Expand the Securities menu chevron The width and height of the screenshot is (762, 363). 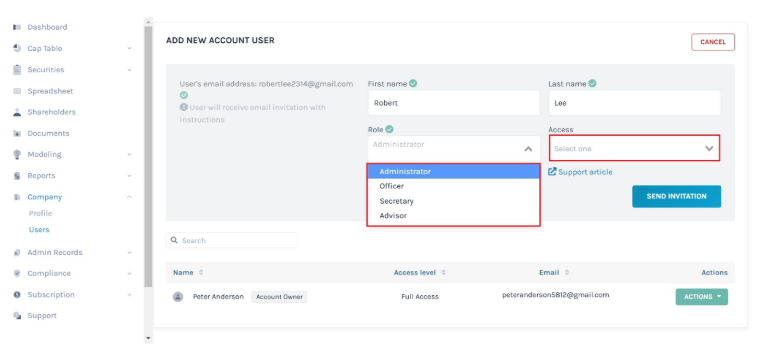click(129, 69)
